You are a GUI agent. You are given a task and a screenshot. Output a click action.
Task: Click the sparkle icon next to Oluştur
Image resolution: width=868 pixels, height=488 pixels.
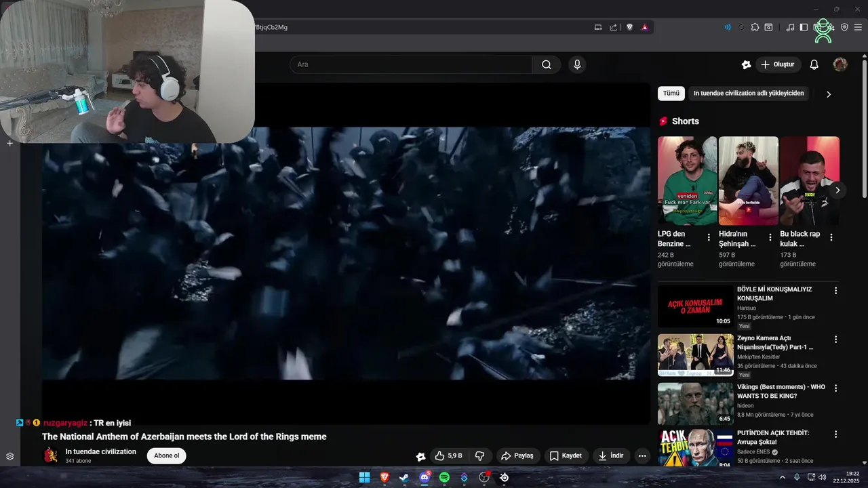(x=746, y=64)
